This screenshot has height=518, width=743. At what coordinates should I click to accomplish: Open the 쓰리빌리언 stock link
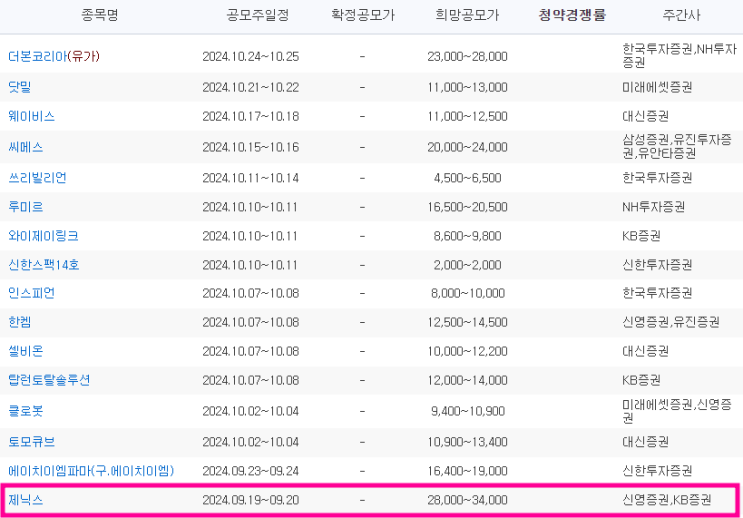tap(37, 178)
